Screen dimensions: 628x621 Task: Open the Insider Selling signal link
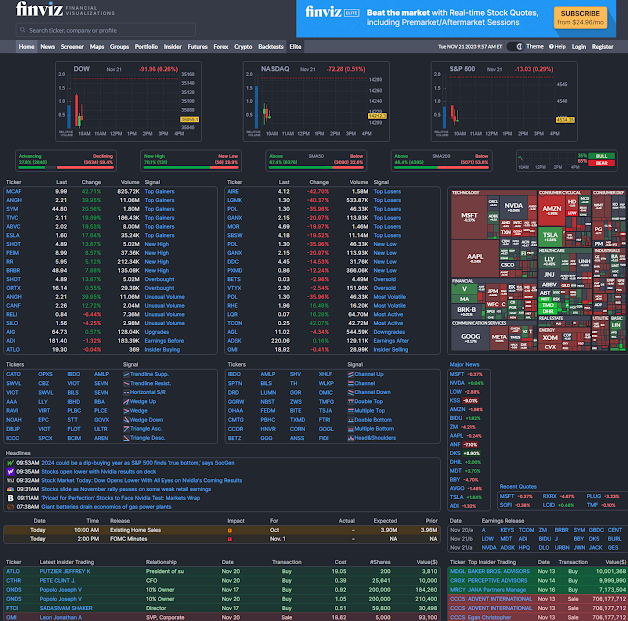(x=391, y=350)
